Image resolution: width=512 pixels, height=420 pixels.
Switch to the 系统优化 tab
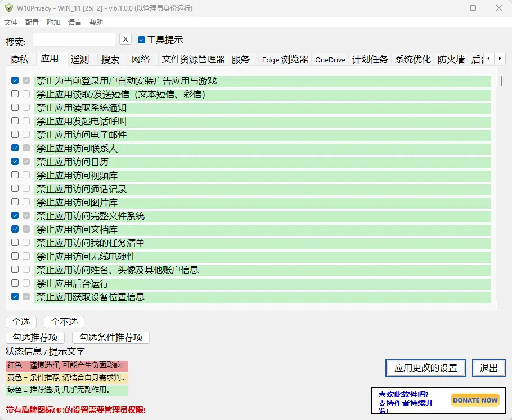[413, 60]
